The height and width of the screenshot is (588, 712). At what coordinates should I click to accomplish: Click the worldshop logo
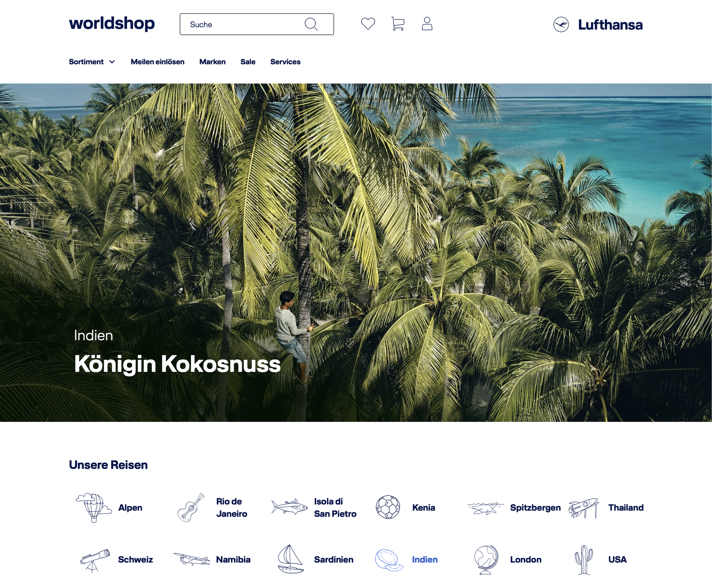[x=111, y=24]
